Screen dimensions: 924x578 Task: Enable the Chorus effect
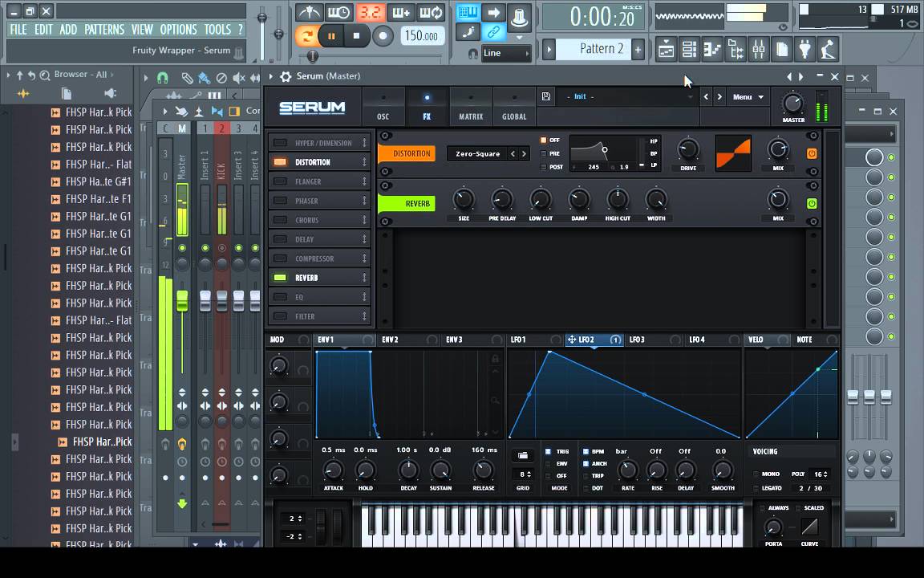point(281,219)
